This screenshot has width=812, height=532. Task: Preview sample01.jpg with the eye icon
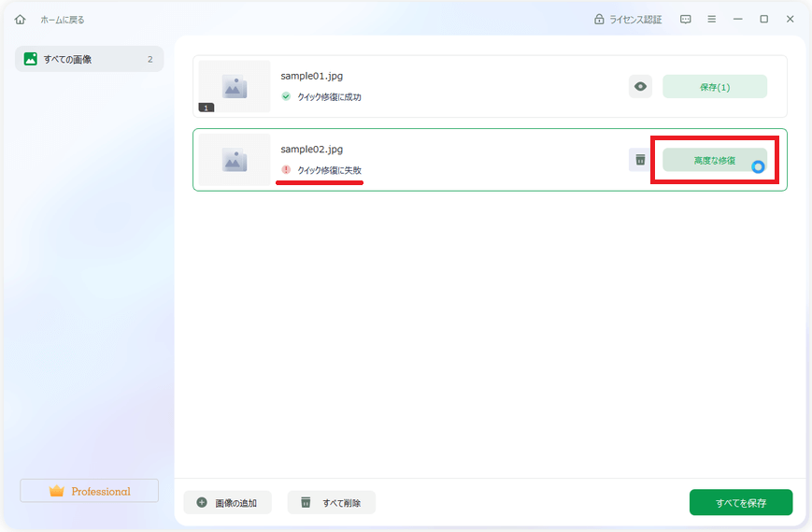click(x=640, y=87)
